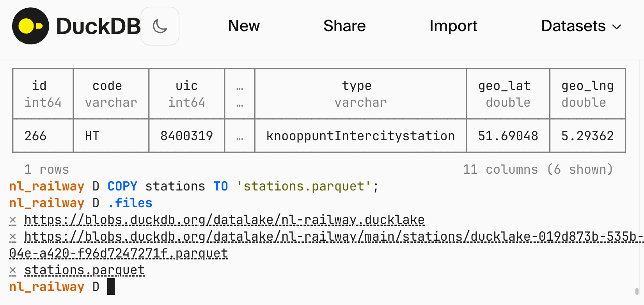Remove the ducklake parquet file via its X icon
The width and height of the screenshot is (644, 305).
(x=13, y=237)
